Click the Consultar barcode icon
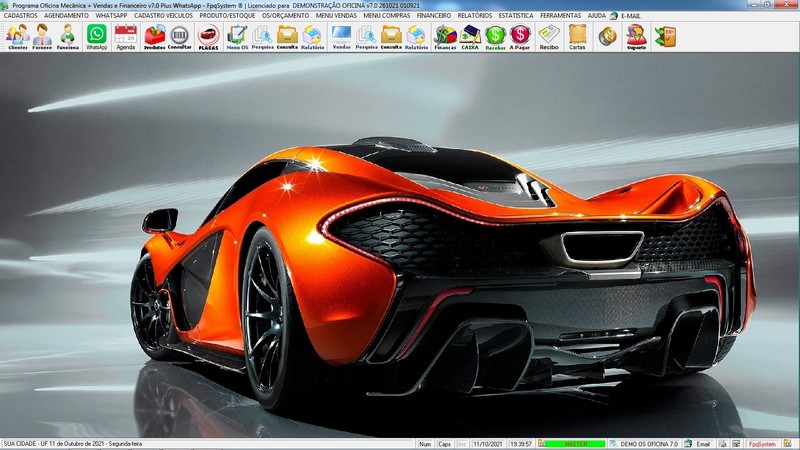The height and width of the screenshot is (450, 800). tap(180, 37)
